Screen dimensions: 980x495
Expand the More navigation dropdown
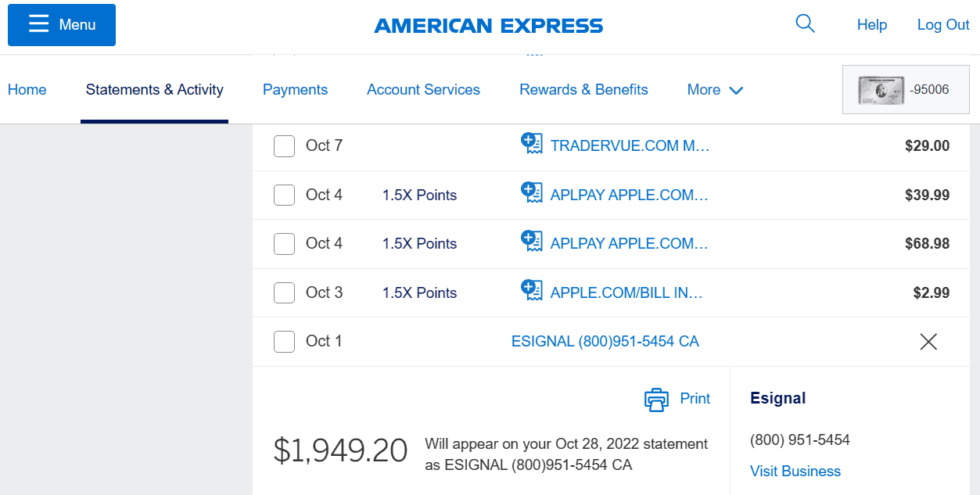tap(715, 90)
